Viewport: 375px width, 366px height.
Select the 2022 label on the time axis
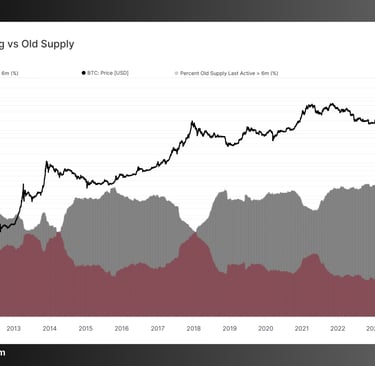[337, 329]
